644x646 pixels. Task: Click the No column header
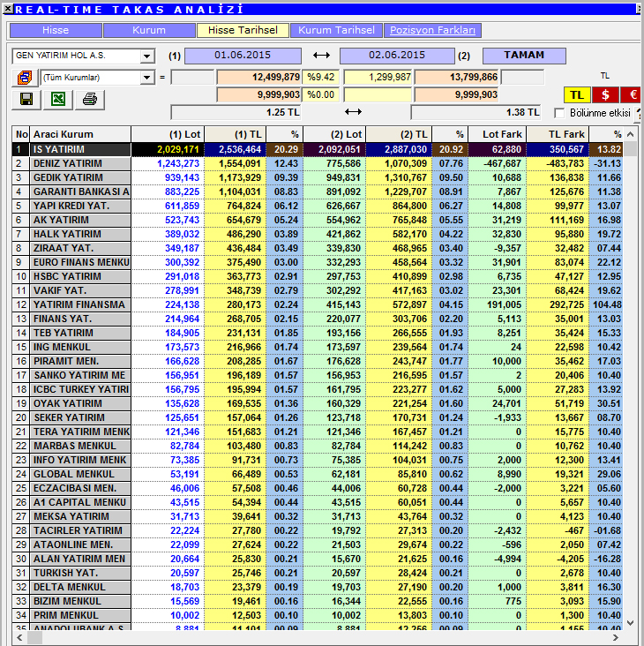[x=21, y=134]
